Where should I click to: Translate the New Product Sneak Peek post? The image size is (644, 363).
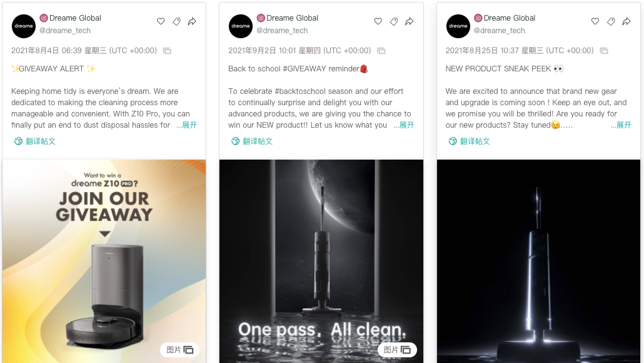click(469, 141)
